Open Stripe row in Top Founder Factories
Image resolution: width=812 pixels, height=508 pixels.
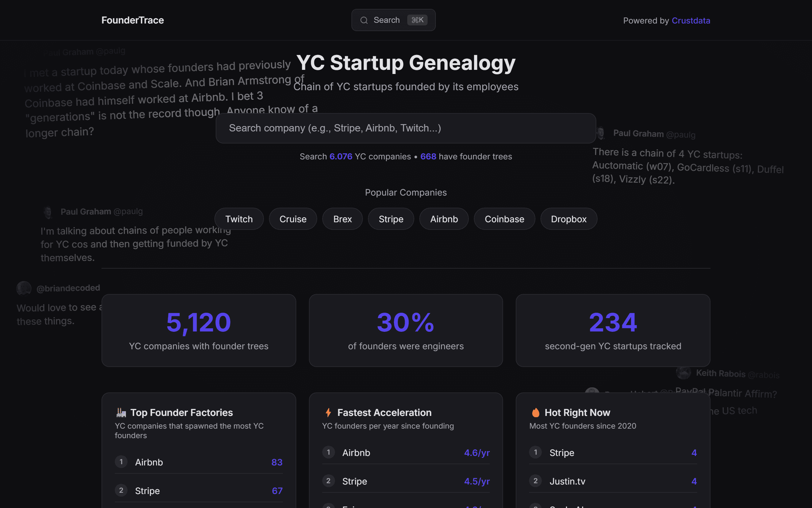click(x=199, y=491)
